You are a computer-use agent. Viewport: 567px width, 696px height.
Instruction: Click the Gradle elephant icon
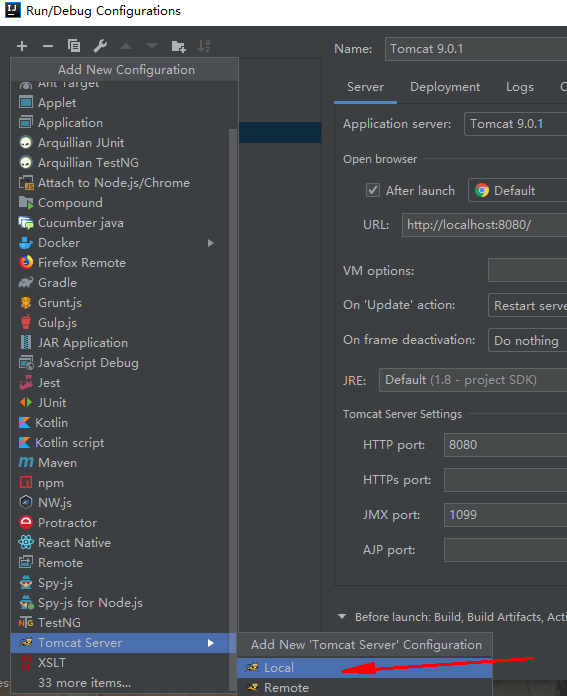(x=26, y=282)
